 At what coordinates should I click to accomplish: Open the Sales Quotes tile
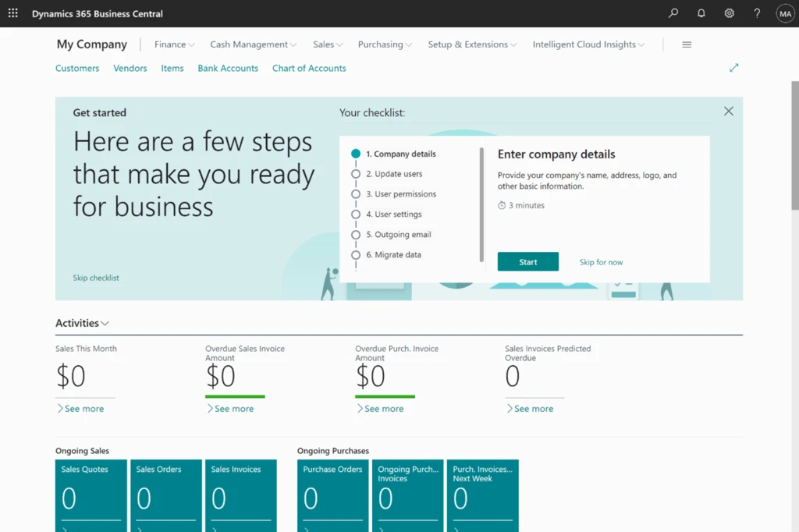91,493
